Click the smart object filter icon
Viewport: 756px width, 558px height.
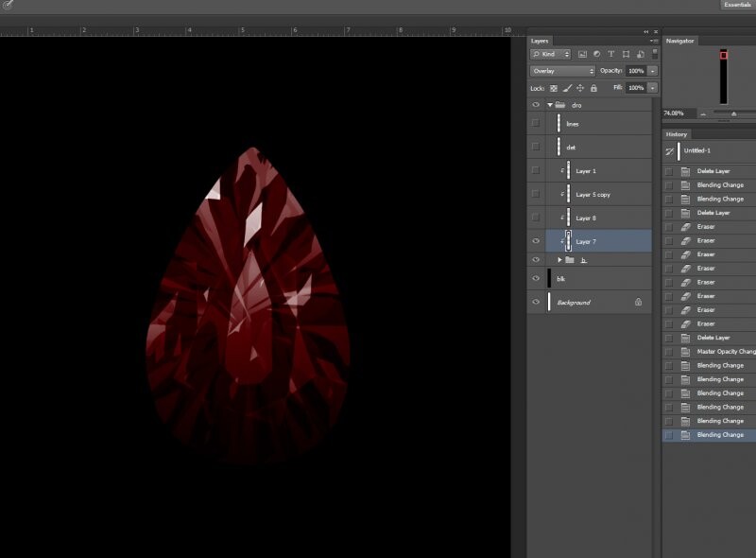pos(640,55)
